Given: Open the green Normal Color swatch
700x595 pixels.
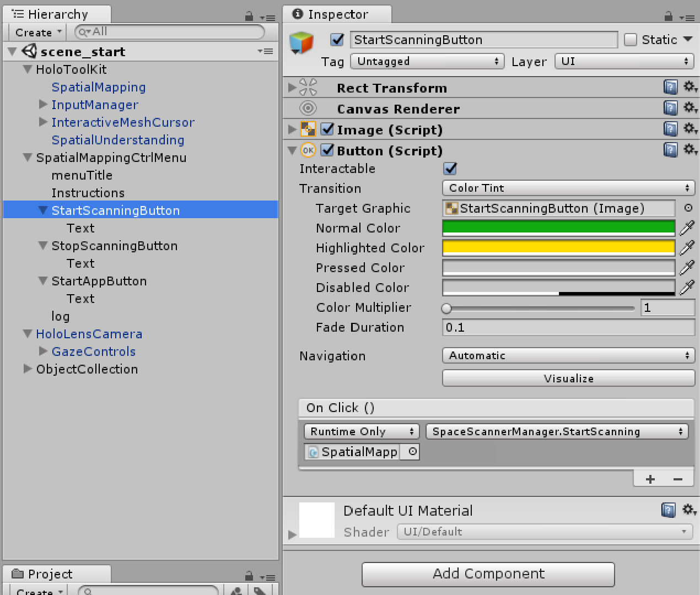Looking at the screenshot, I should click(558, 228).
